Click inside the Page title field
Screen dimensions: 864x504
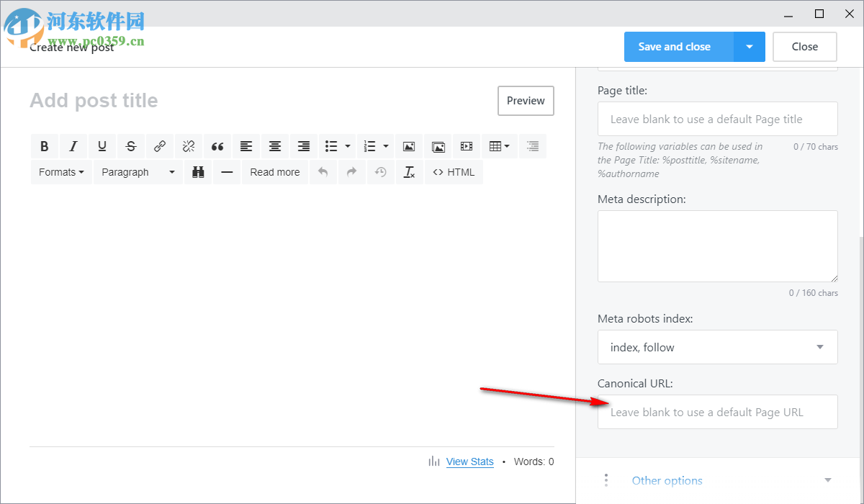[718, 119]
